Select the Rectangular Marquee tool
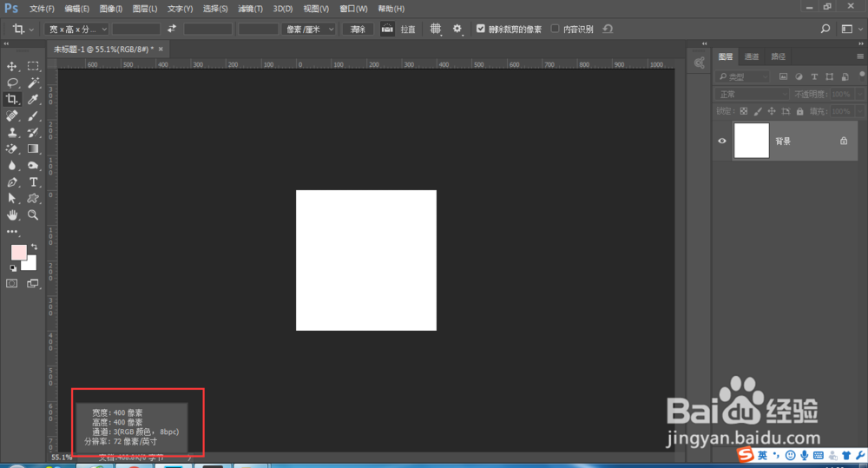Screen dimensions: 868x468 point(33,67)
